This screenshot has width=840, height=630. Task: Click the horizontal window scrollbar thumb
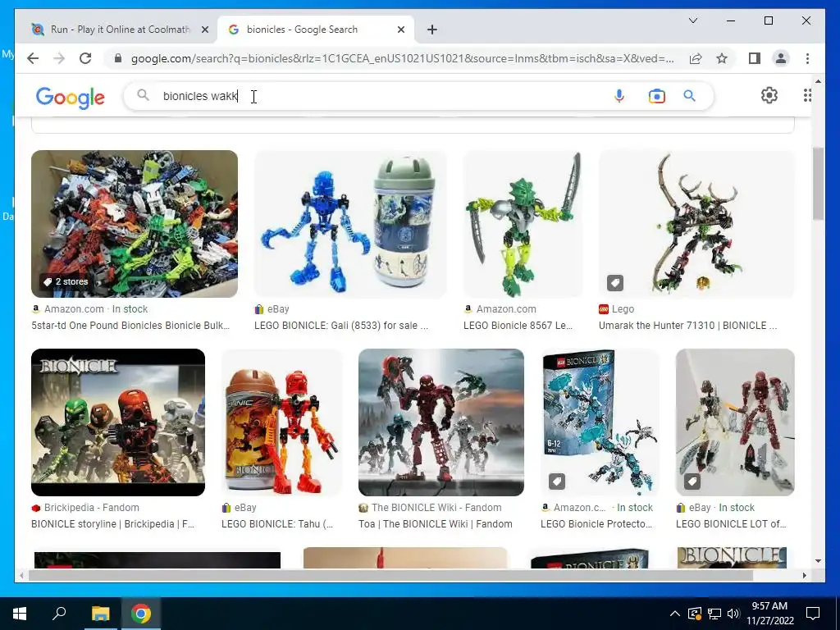click(391, 575)
